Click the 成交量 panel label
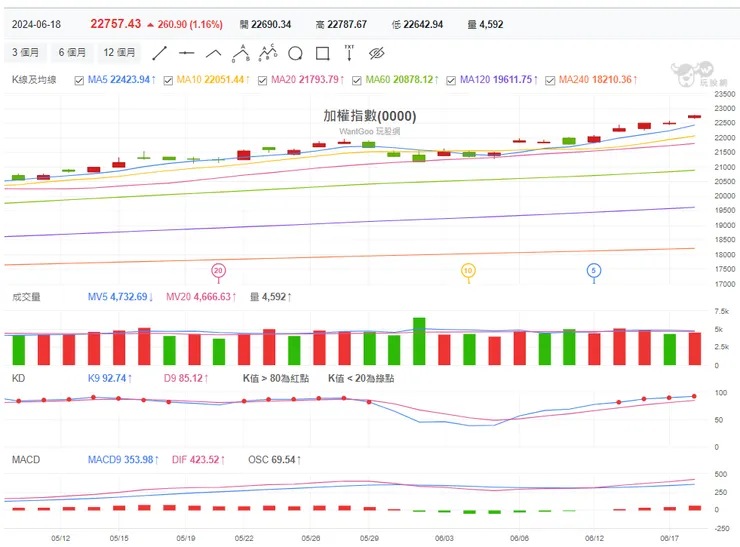740x547 pixels. [26, 297]
